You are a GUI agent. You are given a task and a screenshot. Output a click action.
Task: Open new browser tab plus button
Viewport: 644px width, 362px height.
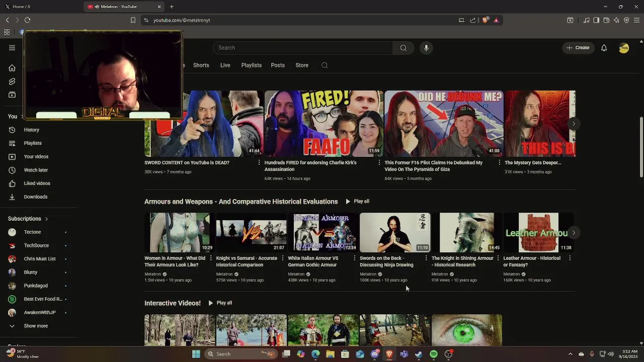tap(172, 7)
